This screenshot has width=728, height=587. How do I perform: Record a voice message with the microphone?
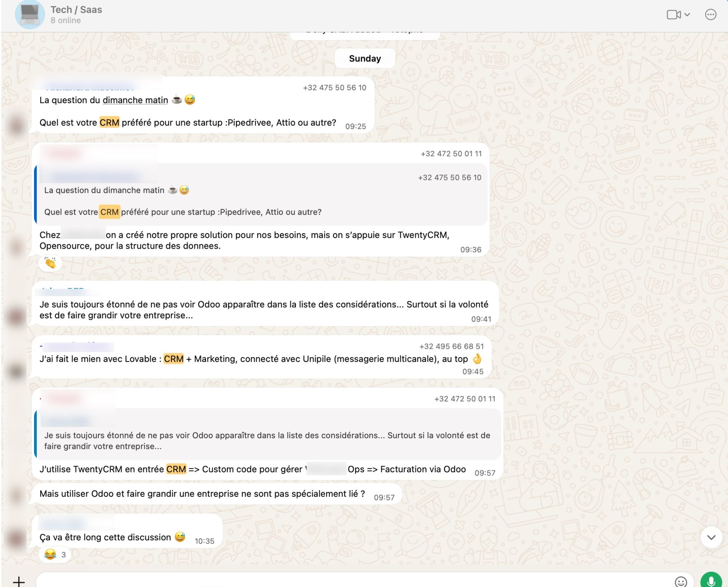tap(711, 581)
